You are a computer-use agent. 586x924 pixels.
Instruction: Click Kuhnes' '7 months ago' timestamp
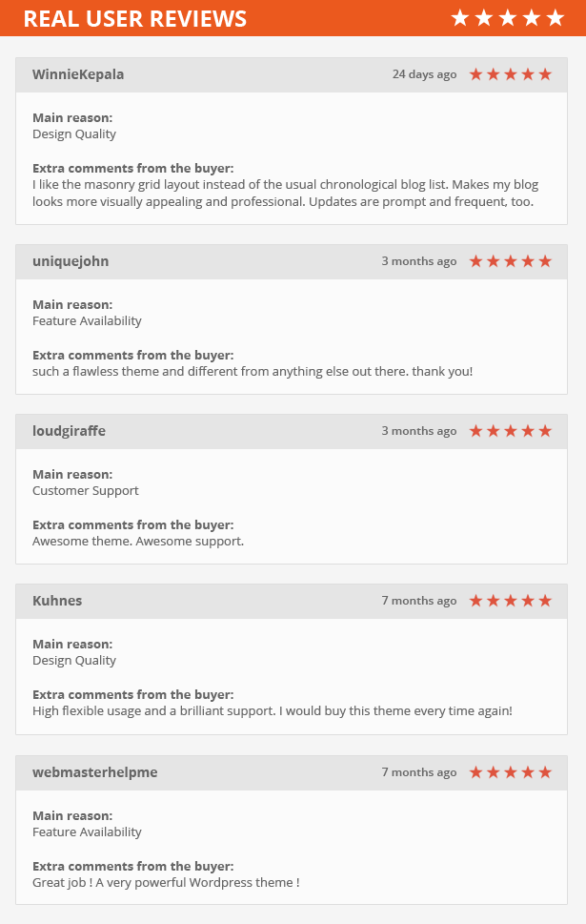pyautogui.click(x=419, y=601)
